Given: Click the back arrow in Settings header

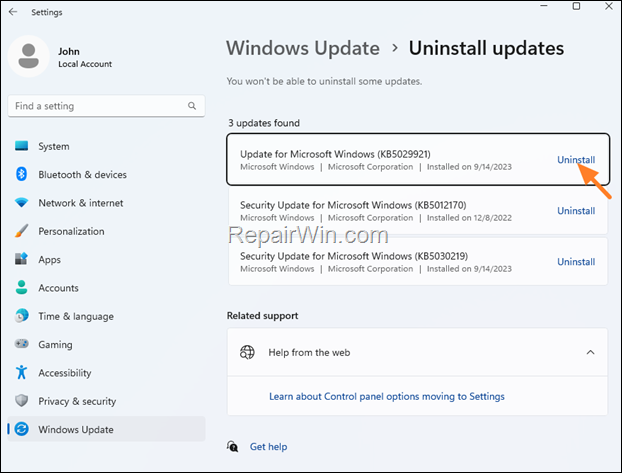Looking at the screenshot, I should [x=13, y=12].
